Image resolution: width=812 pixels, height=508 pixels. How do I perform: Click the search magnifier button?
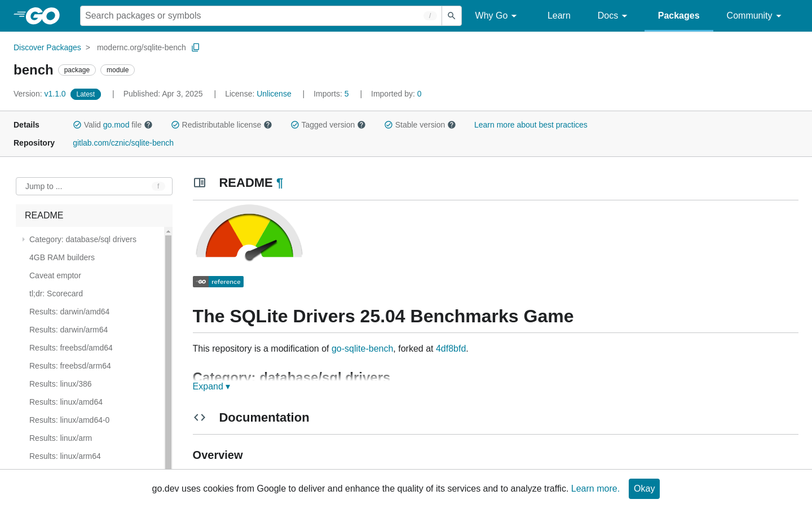click(451, 16)
